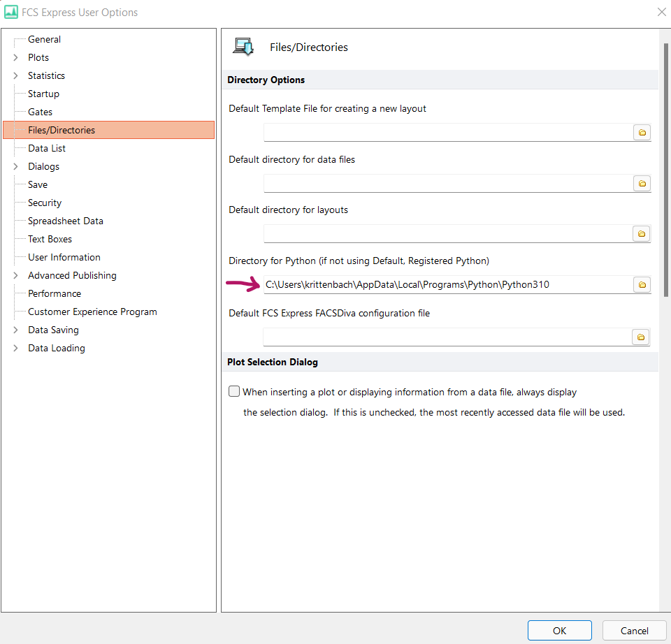Select Customer Experience Program item
The width and height of the screenshot is (671, 644).
coord(92,312)
